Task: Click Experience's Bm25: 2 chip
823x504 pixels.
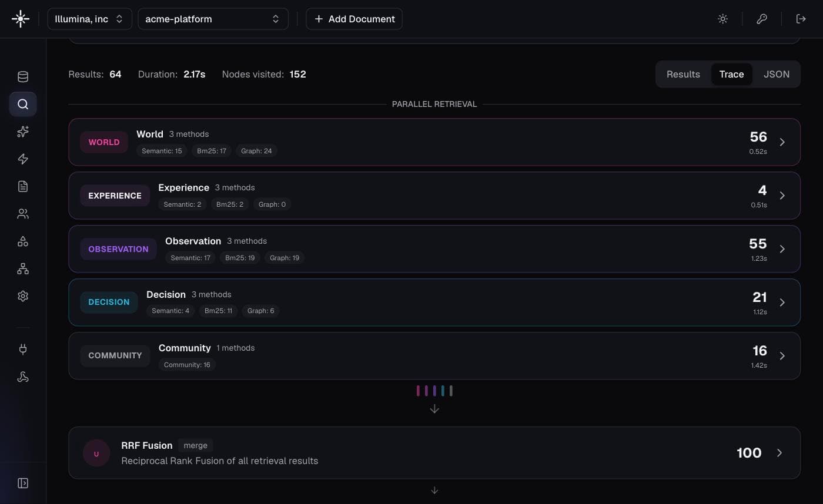Action: (230, 204)
